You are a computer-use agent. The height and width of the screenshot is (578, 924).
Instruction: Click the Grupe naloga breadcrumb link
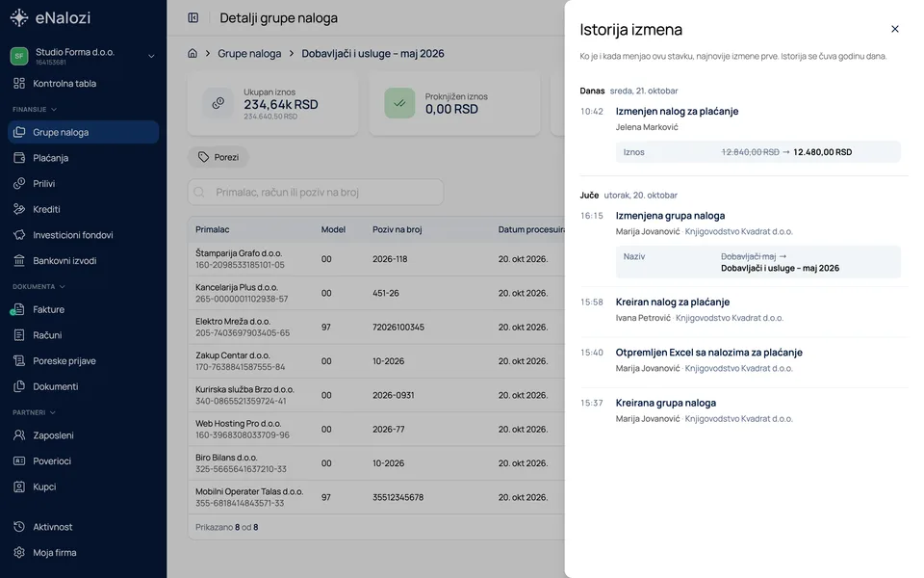(249, 54)
